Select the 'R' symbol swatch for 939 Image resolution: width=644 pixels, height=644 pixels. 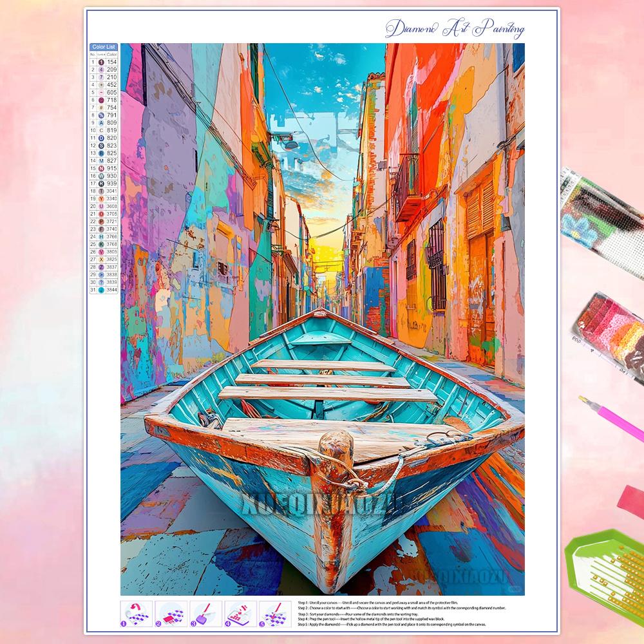point(101,184)
